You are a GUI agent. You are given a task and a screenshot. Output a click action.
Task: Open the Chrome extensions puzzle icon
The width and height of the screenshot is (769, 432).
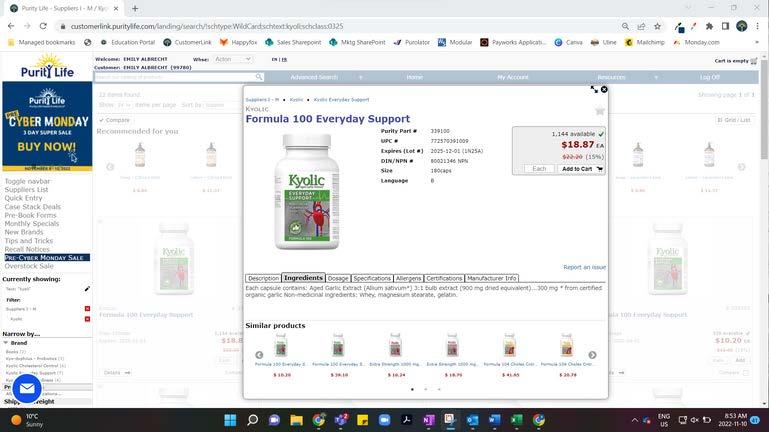709,26
